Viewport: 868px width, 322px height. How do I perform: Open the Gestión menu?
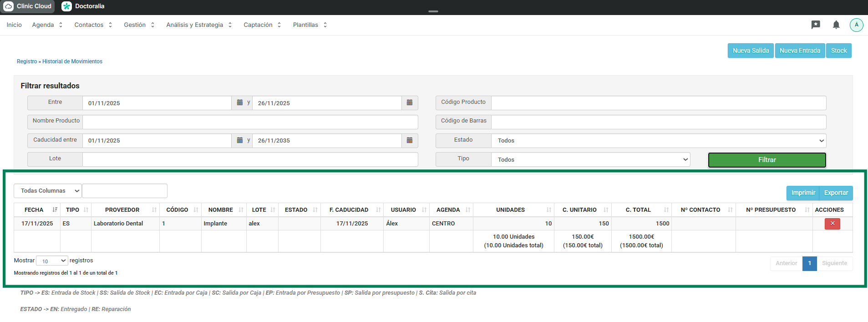click(x=139, y=25)
